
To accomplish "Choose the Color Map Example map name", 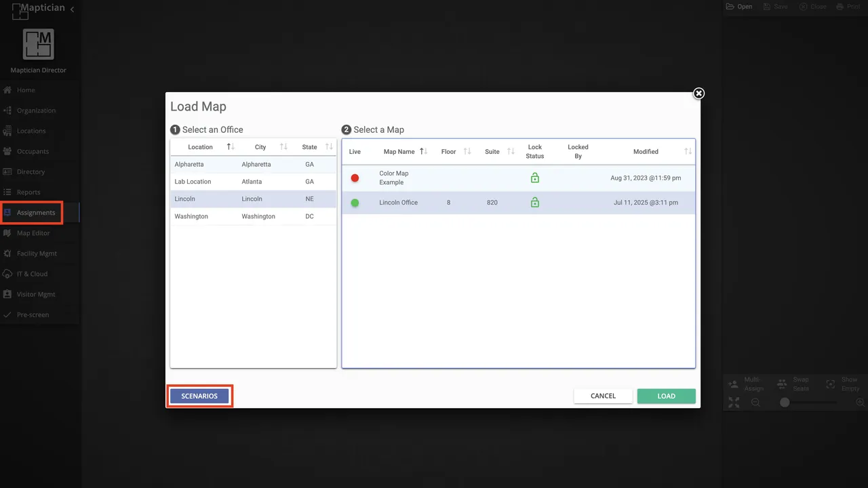I will [394, 178].
